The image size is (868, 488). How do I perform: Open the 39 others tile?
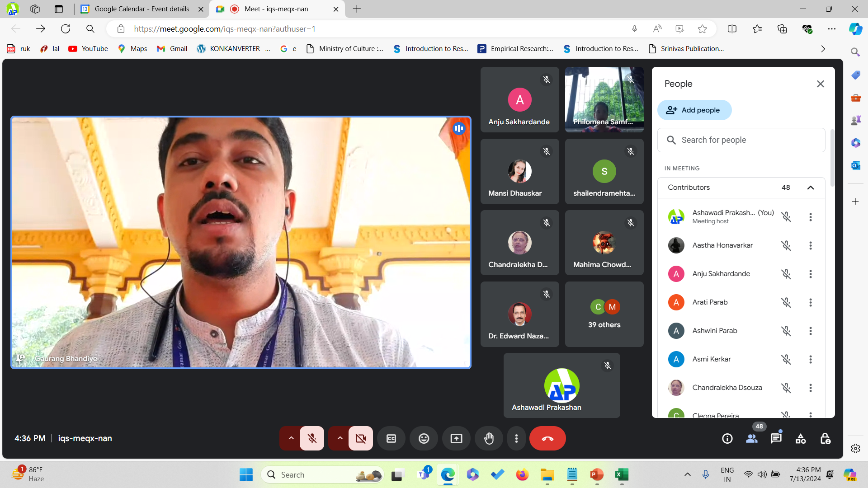(604, 314)
